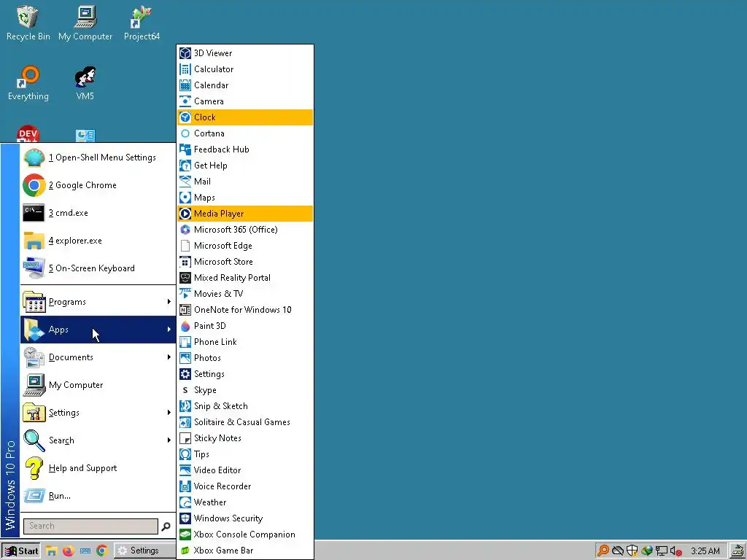Open the Weather app
This screenshot has width=747, height=560.
pos(245,502)
